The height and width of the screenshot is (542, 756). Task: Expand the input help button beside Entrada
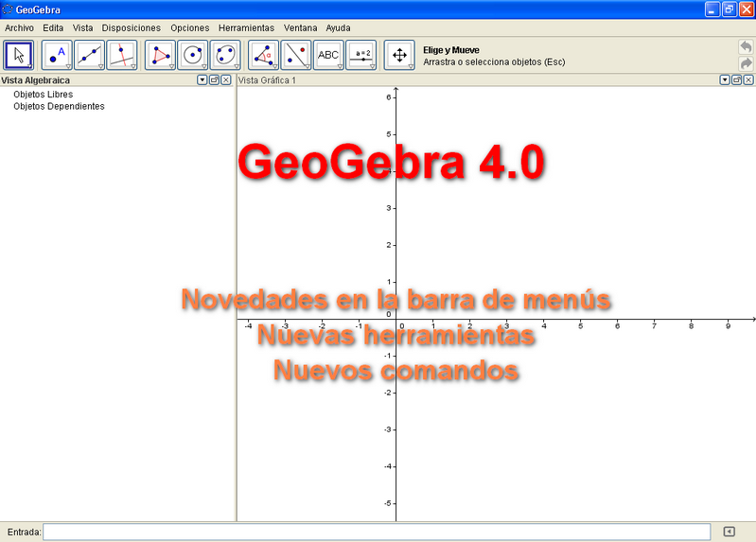(729, 532)
